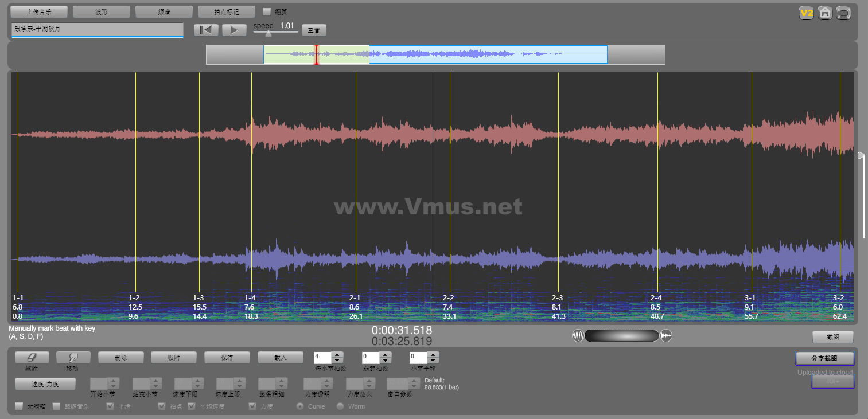868x419 pixels.
Task: Toggle the 无嘀嗒 checkbox
Action: tap(20, 406)
